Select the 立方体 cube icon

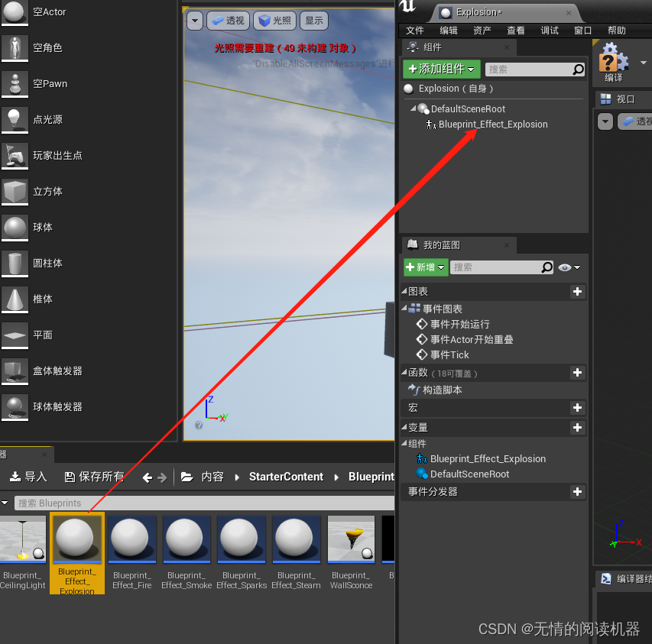coord(15,192)
